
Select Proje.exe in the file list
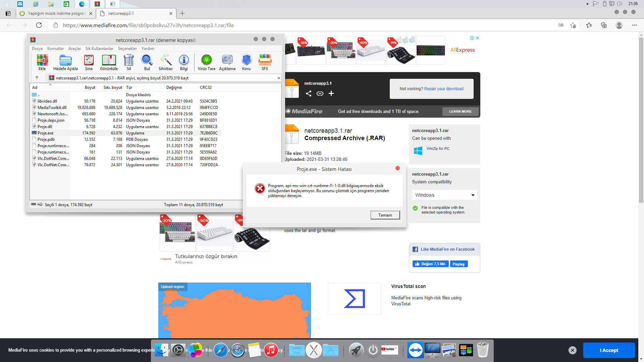(x=46, y=133)
